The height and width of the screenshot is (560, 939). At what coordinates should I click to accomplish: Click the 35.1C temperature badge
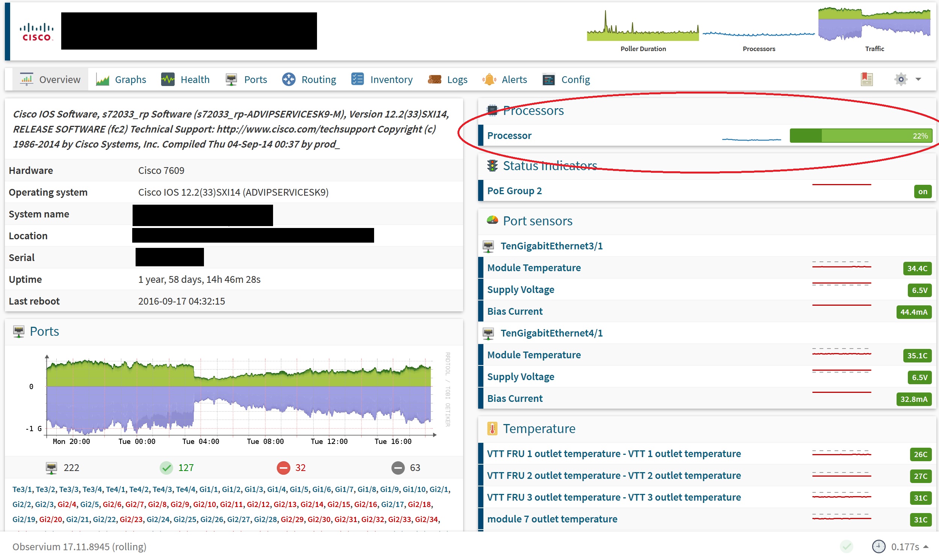(x=917, y=355)
